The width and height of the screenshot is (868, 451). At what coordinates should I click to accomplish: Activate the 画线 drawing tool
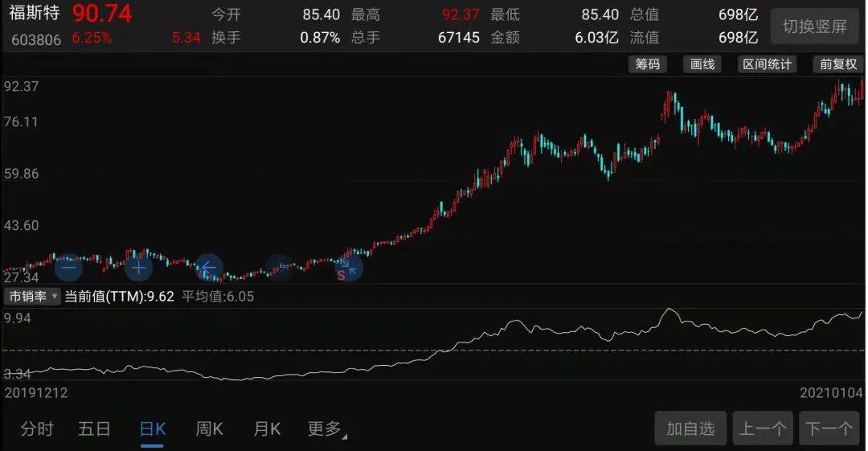pos(702,64)
